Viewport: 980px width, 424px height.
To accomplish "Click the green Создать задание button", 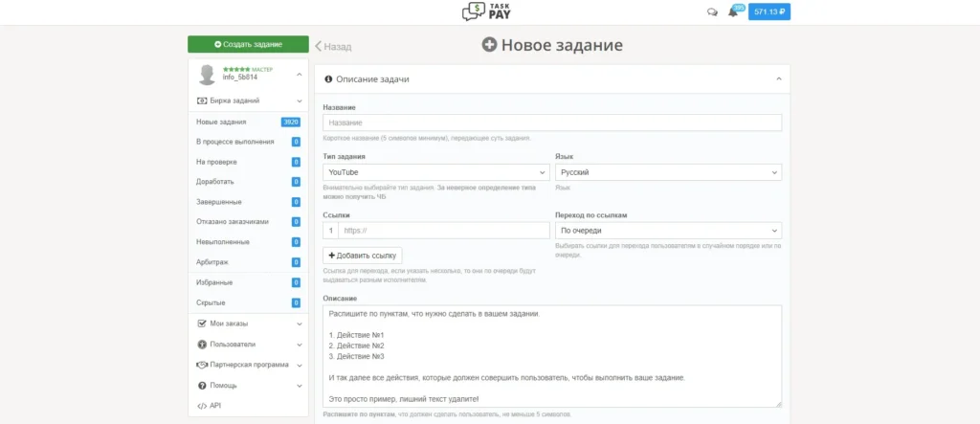I will 248,44.
